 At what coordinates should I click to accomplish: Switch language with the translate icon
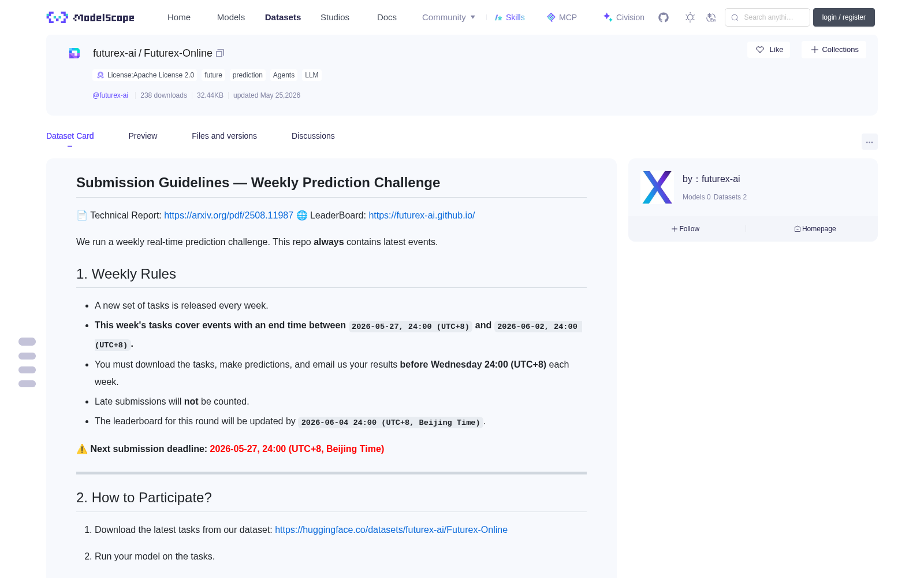point(711,17)
